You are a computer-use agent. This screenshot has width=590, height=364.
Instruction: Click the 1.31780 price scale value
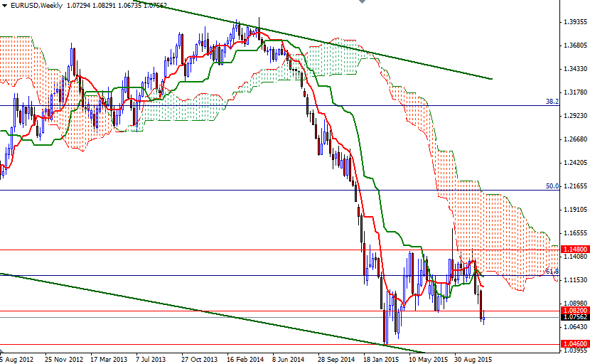pos(575,92)
